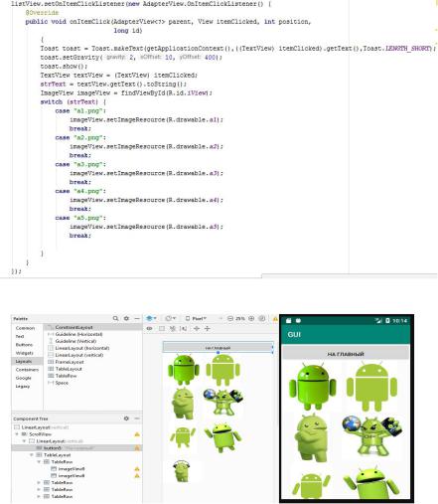This screenshot has height=504, width=438.
Task: Click the zoom to fit icon
Action: point(261,318)
